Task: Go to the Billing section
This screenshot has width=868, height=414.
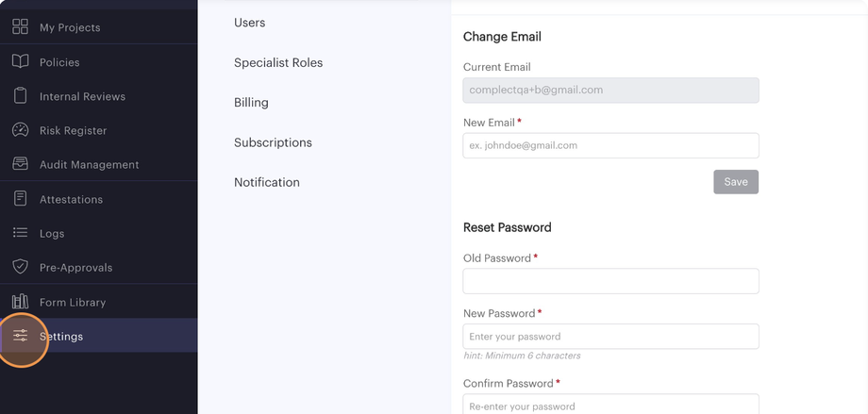Action: coord(251,103)
